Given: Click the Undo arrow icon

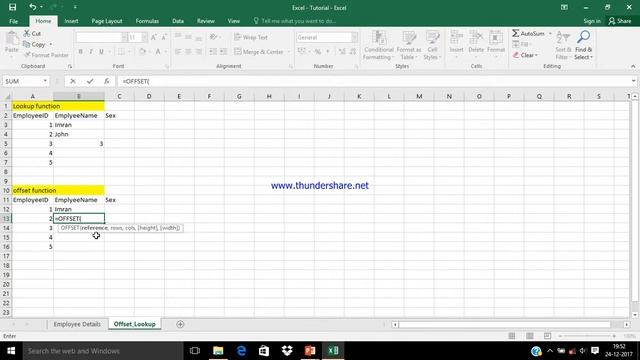Looking at the screenshot, I should coord(32,7).
